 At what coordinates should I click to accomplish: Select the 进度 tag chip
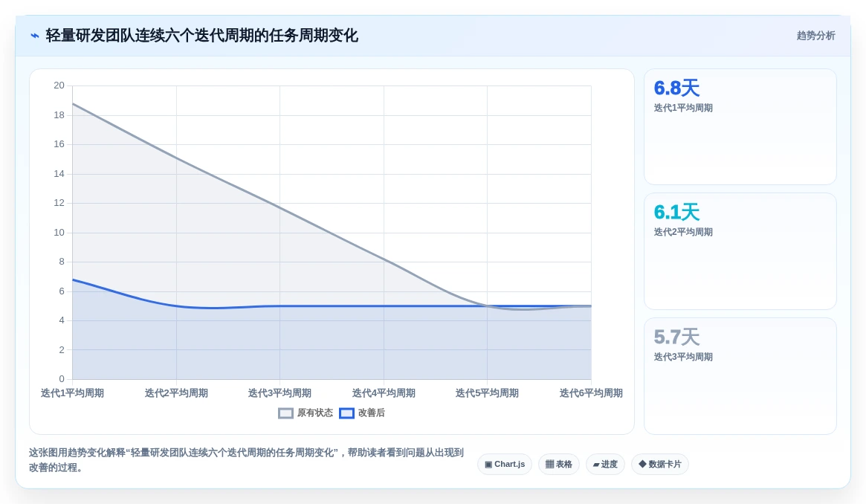[605, 465]
